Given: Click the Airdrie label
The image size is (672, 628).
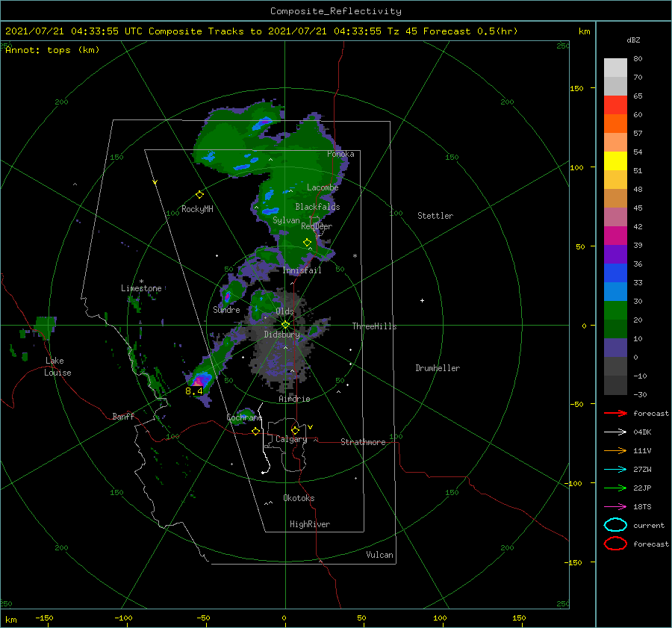Looking at the screenshot, I should click(294, 399).
